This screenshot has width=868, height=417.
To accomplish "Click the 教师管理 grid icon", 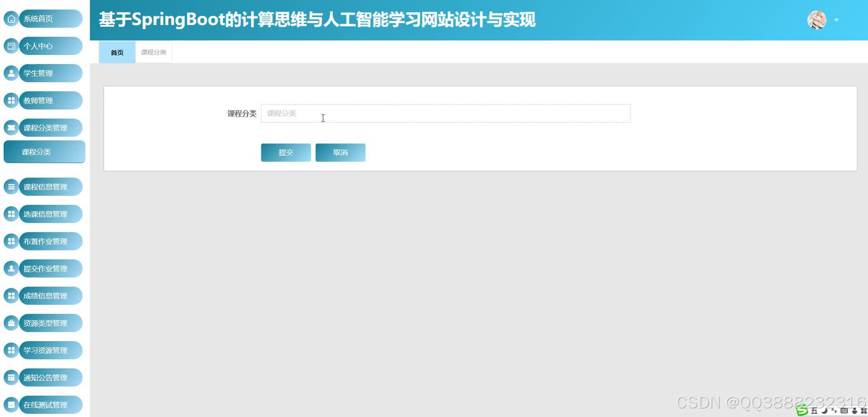I will click(x=11, y=100).
